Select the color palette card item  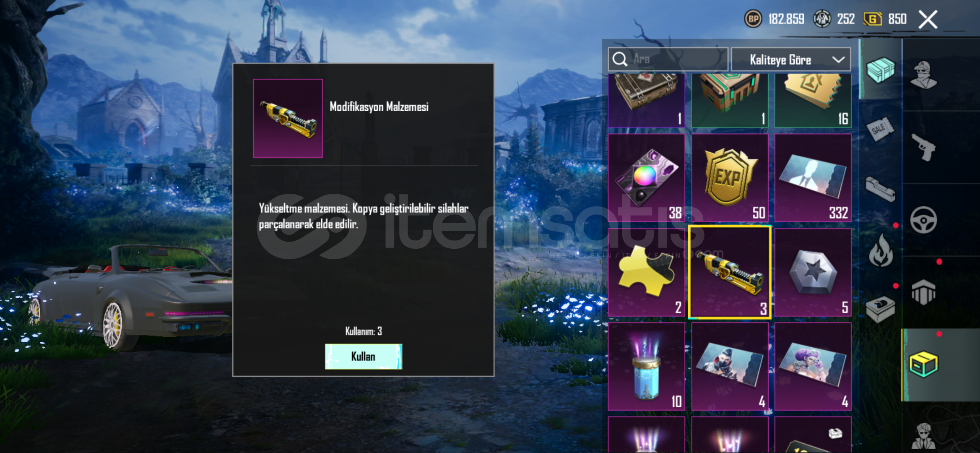click(x=646, y=178)
